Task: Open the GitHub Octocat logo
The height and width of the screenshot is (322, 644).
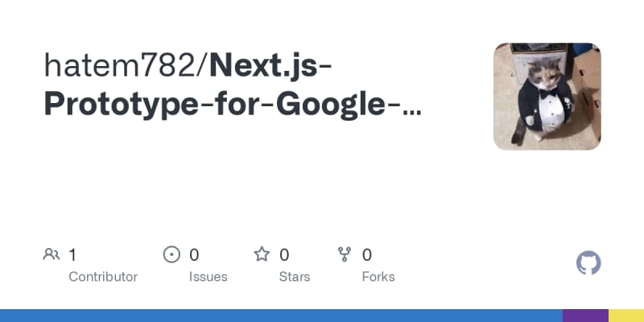Action: [x=589, y=263]
